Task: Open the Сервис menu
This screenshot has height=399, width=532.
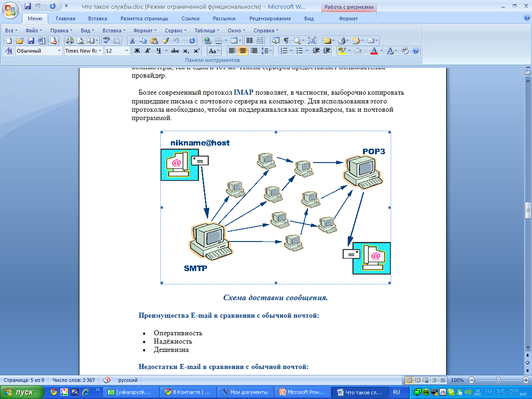Action: 176,30
